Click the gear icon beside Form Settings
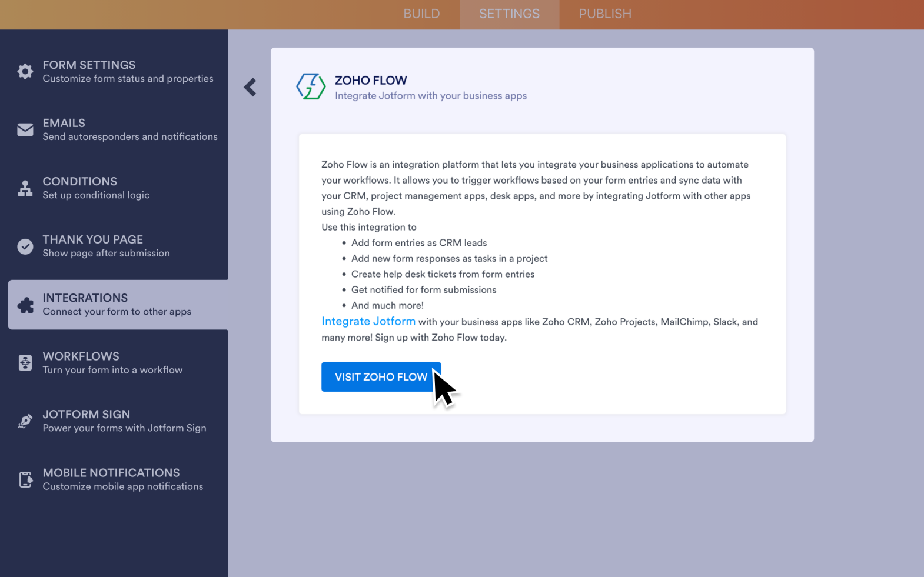 [25, 71]
